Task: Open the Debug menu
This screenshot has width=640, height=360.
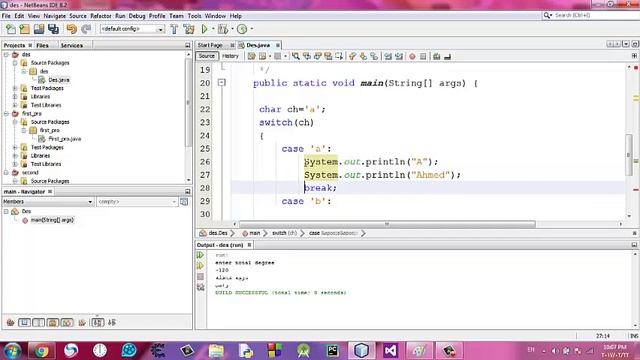Action: click(x=137, y=16)
